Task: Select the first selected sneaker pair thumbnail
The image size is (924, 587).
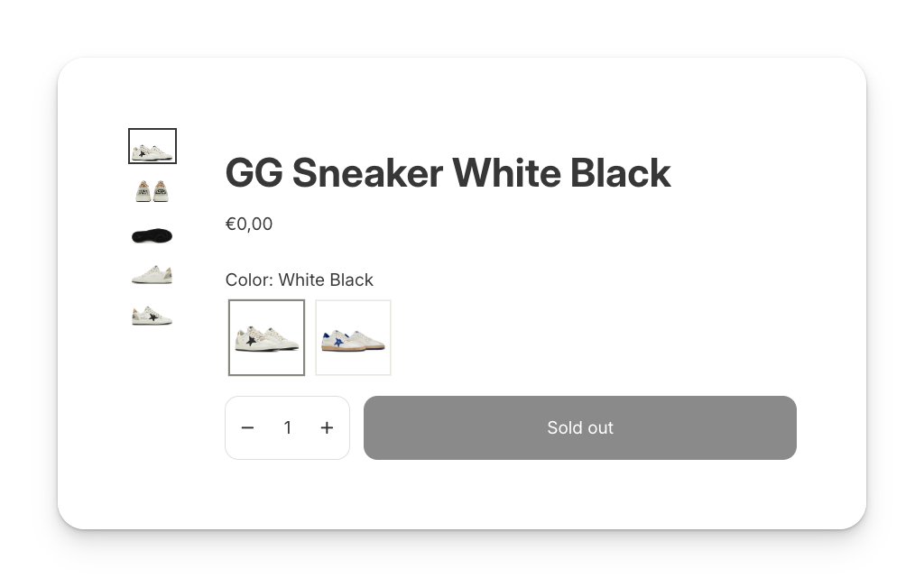Action: (152, 145)
